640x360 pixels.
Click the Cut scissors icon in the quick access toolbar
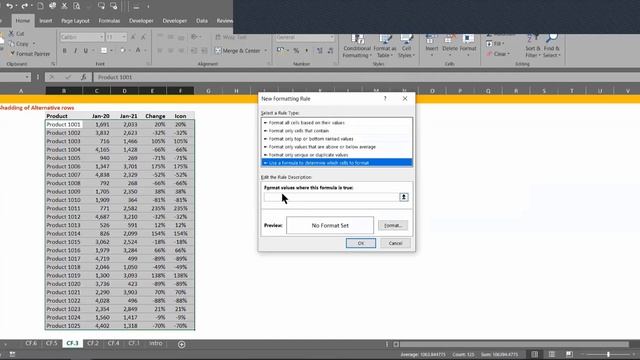(x=64, y=6)
